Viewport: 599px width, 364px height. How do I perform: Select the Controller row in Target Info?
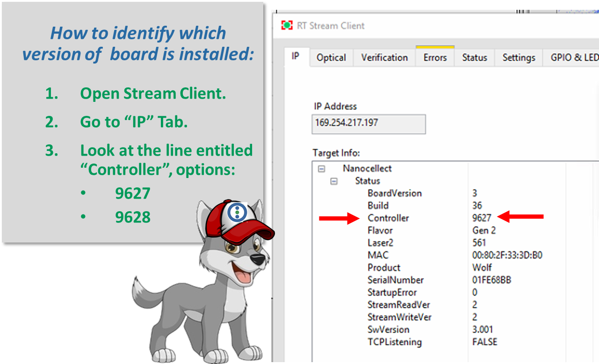click(x=388, y=218)
